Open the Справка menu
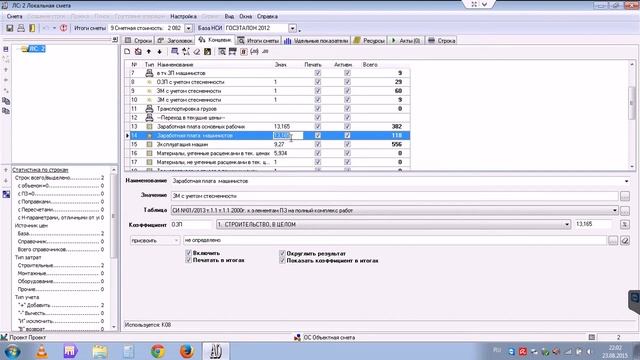Image resolution: width=640 pixels, height=360 pixels. click(267, 16)
